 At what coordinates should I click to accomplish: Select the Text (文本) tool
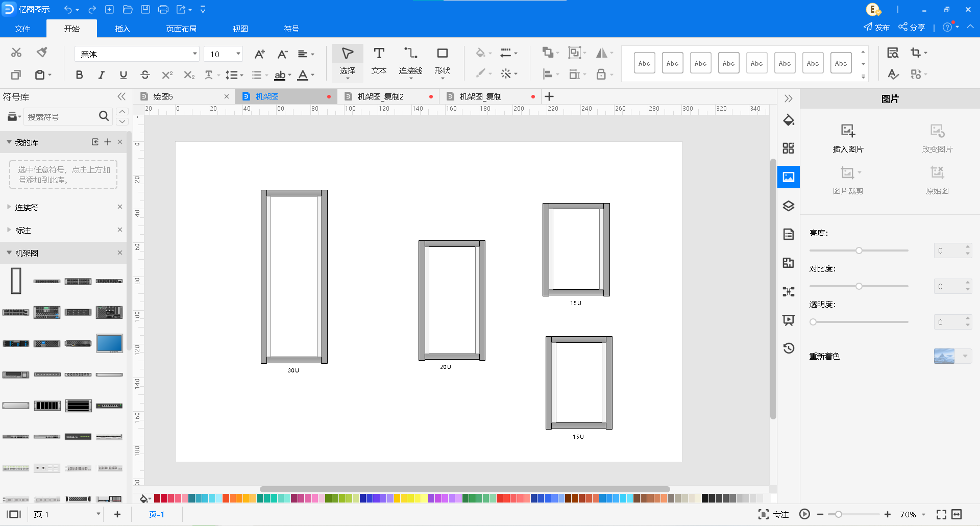pos(379,61)
